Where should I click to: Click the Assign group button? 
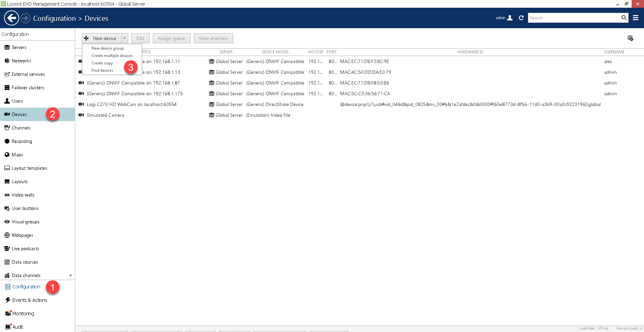(171, 38)
